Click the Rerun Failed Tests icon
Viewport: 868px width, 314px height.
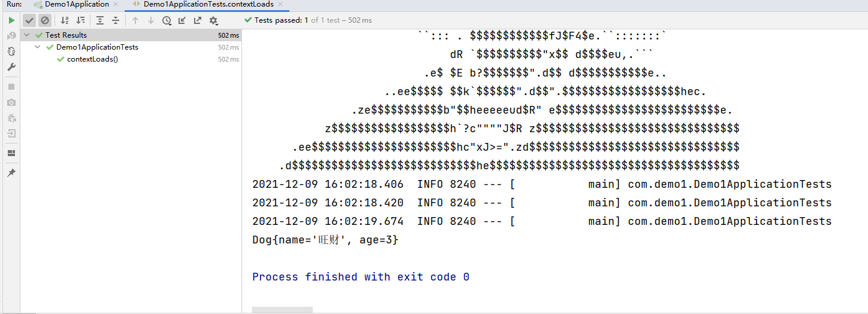pos(11,36)
